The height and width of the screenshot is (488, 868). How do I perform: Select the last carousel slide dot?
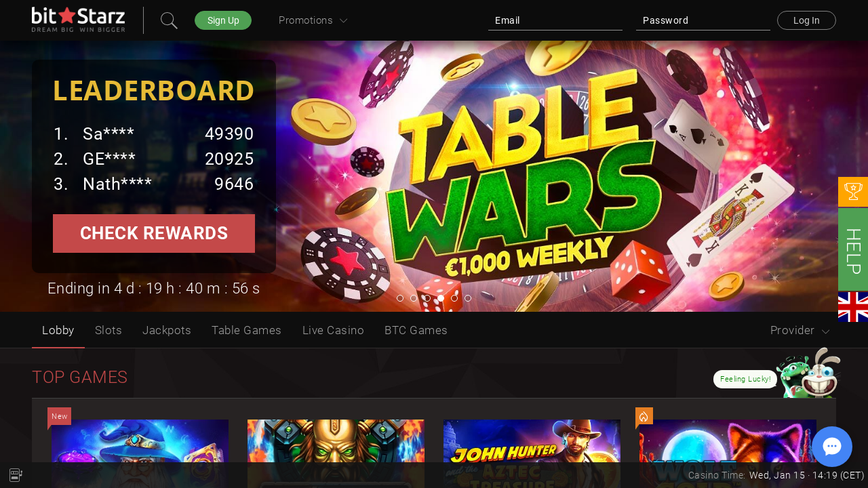click(x=468, y=298)
